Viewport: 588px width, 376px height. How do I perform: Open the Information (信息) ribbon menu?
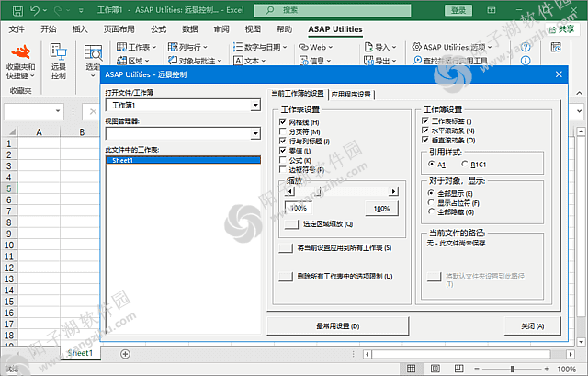tap(315, 61)
